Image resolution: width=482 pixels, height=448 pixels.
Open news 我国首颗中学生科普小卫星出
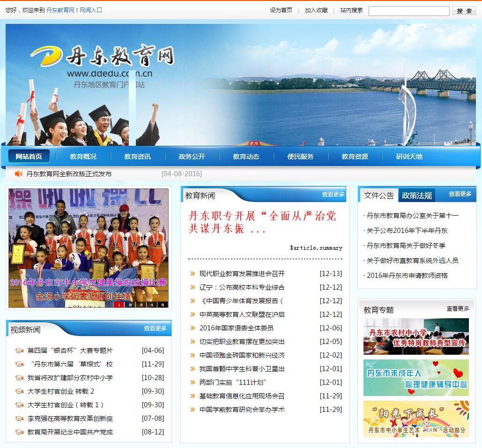point(242,369)
